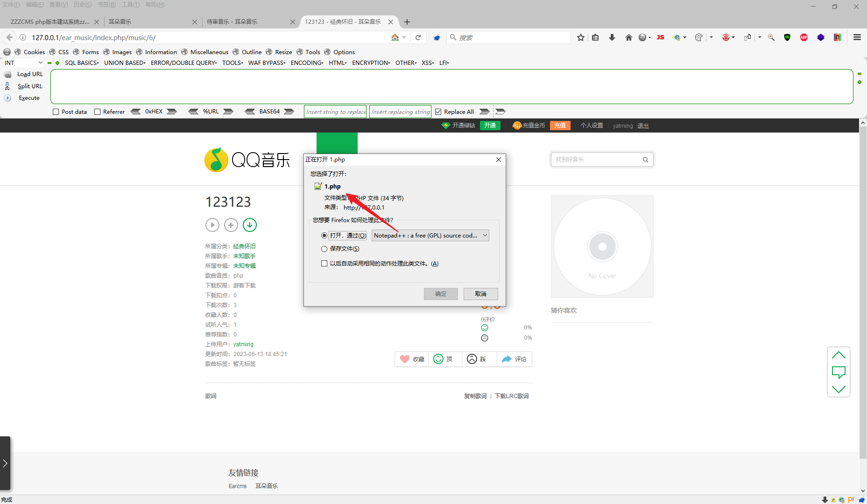Image resolution: width=867 pixels, height=504 pixels.
Task: Select the 打开，通过 radio option
Action: pyautogui.click(x=324, y=236)
